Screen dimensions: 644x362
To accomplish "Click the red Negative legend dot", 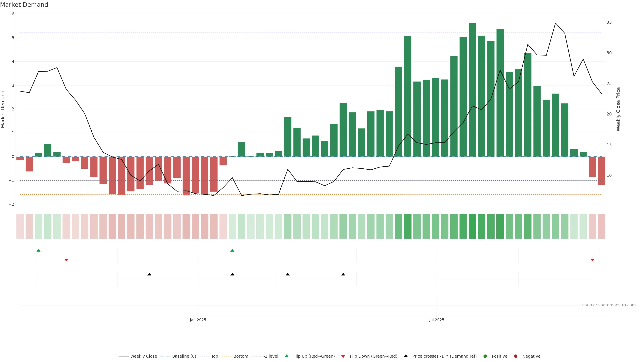I will 516,356.
